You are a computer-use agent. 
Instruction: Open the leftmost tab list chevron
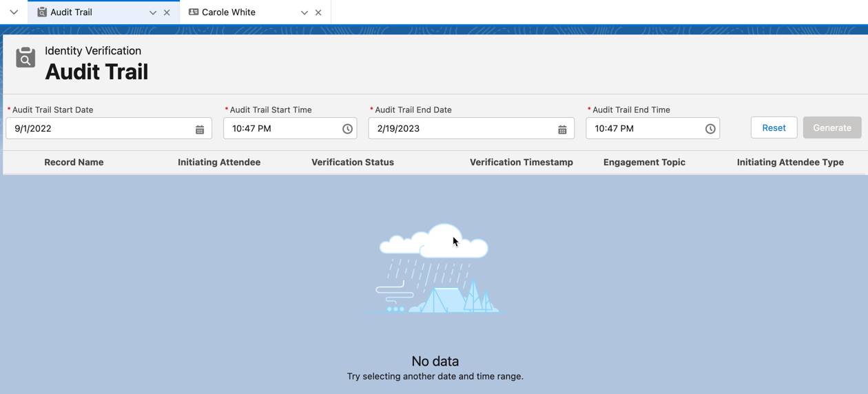pos(14,12)
